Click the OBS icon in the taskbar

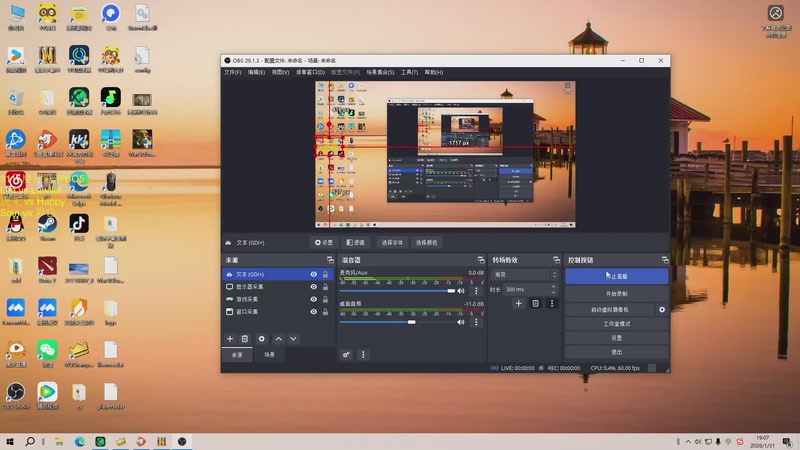click(182, 441)
